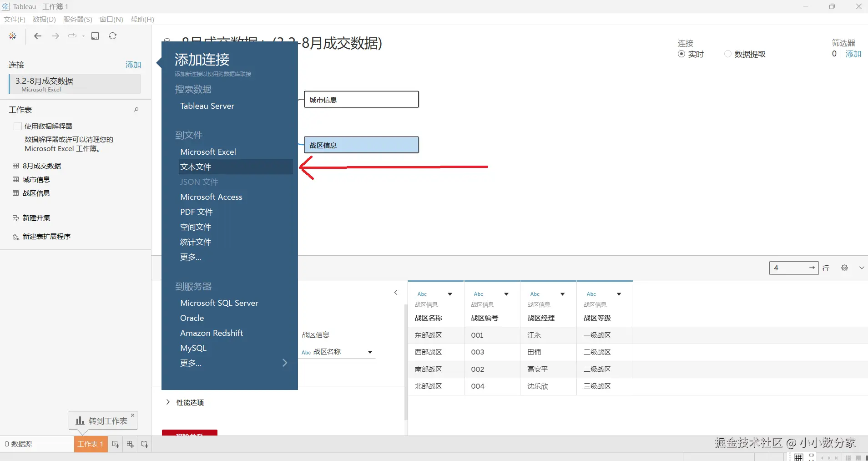Open the 数据(D) menu
This screenshot has width=868, height=461.
(44, 20)
